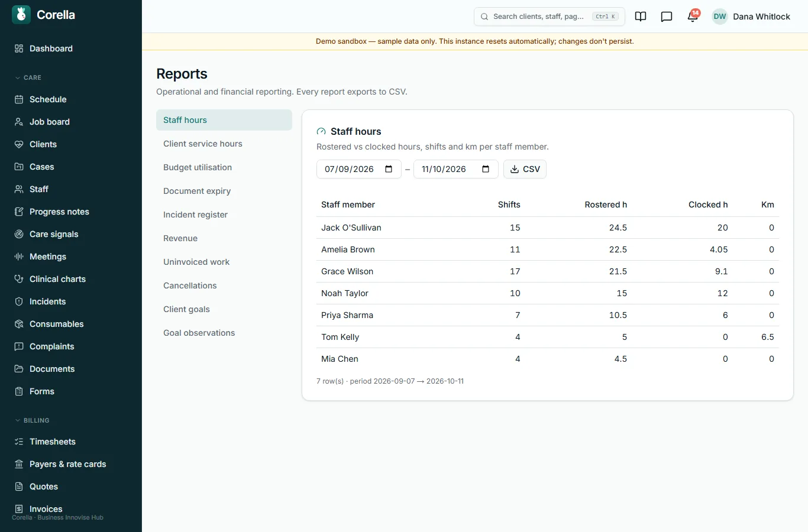Open the Cancellations report

(224, 286)
